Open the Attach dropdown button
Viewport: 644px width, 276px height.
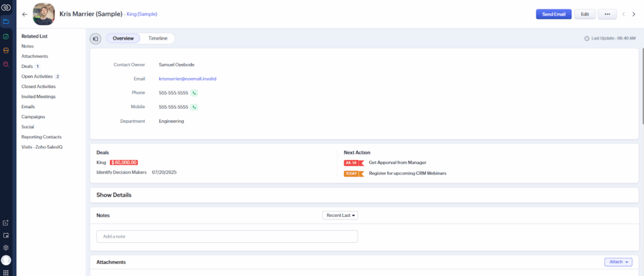(x=618, y=262)
